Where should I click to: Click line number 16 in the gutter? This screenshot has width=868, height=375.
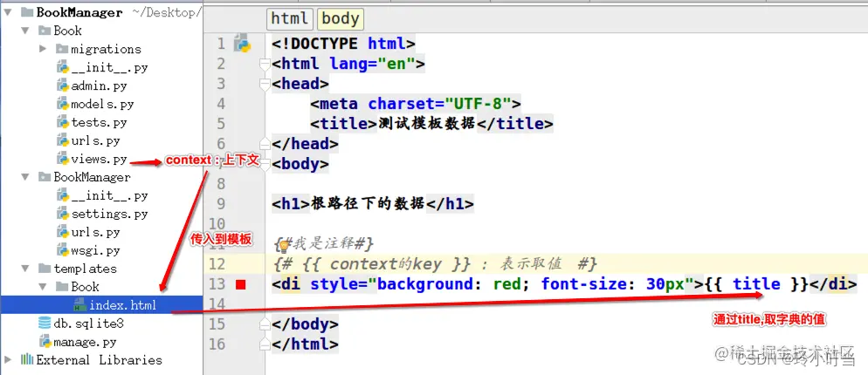[217, 344]
